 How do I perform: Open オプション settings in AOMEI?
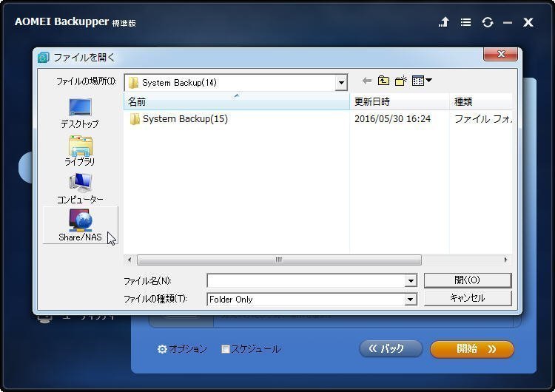182,349
